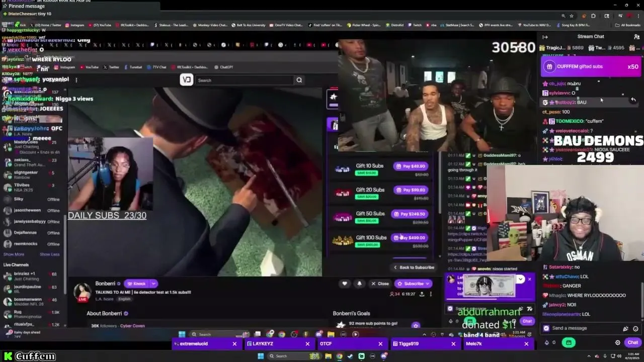The image size is (644, 362).
Task: Close the extremelucid tab
Action: point(234,344)
